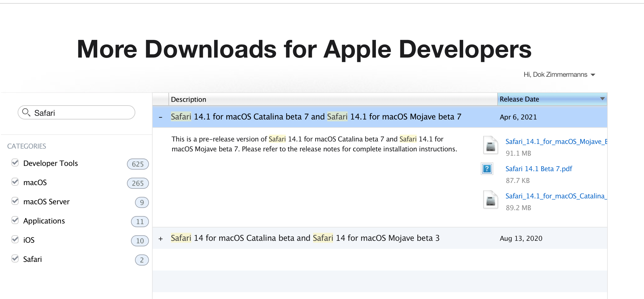This screenshot has width=644, height=299.
Task: Toggle the iOS category checkbox
Action: 15,239
